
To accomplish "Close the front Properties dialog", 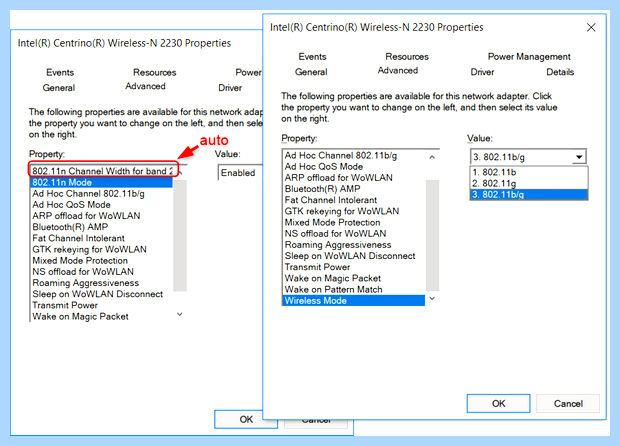I will tap(591, 27).
